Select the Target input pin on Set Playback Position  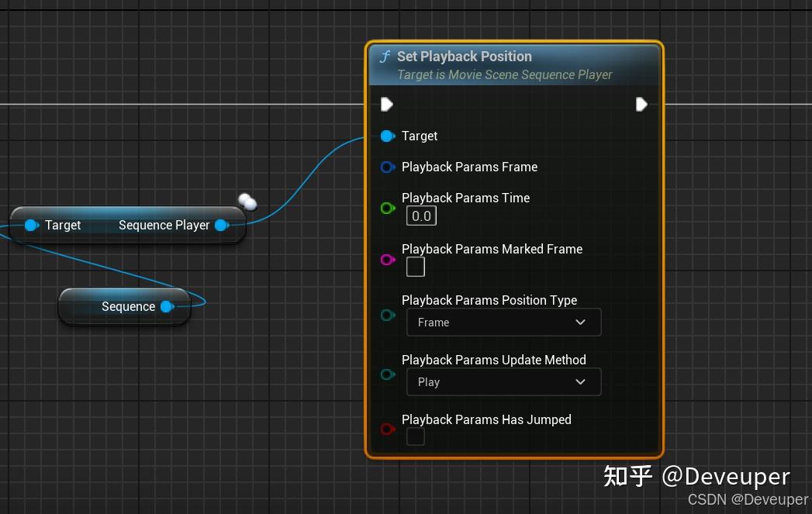pyautogui.click(x=388, y=136)
